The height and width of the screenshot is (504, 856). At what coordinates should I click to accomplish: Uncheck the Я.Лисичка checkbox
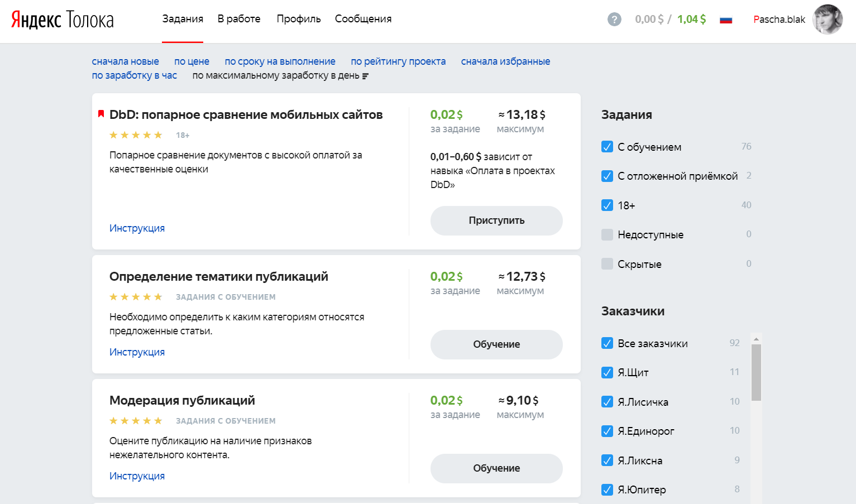tap(608, 402)
